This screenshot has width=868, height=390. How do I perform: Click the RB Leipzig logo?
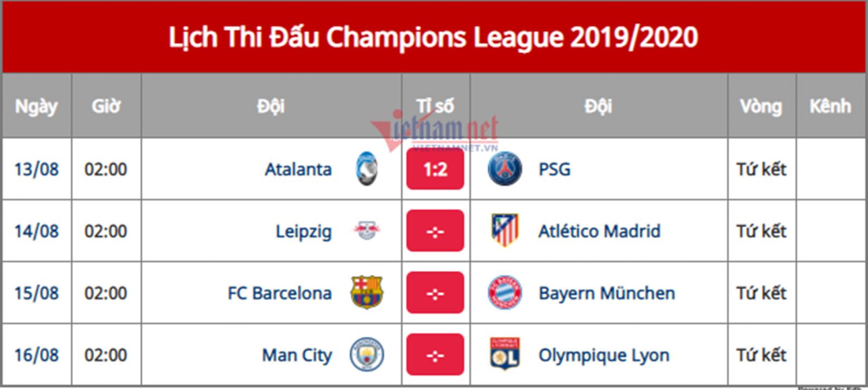coord(367,231)
